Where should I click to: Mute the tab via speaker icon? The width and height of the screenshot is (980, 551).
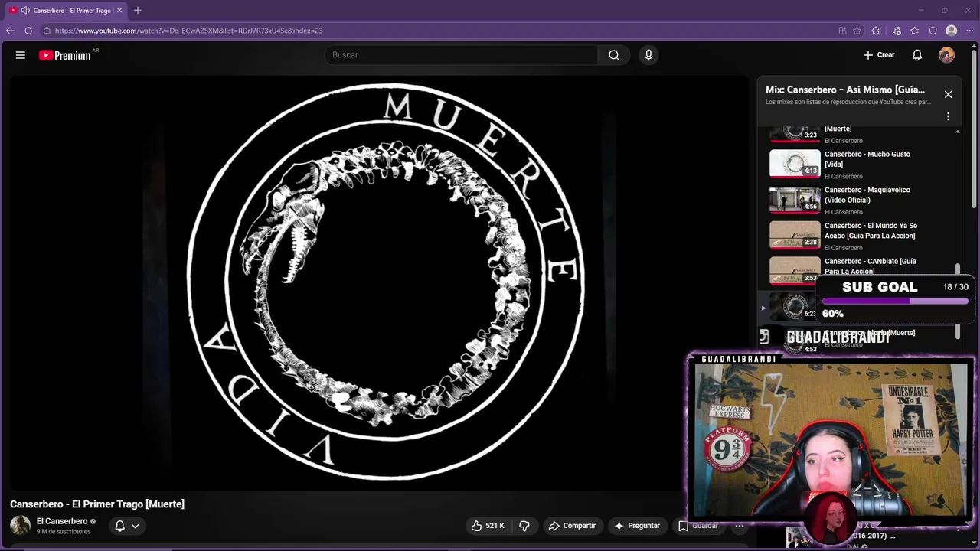tap(25, 11)
